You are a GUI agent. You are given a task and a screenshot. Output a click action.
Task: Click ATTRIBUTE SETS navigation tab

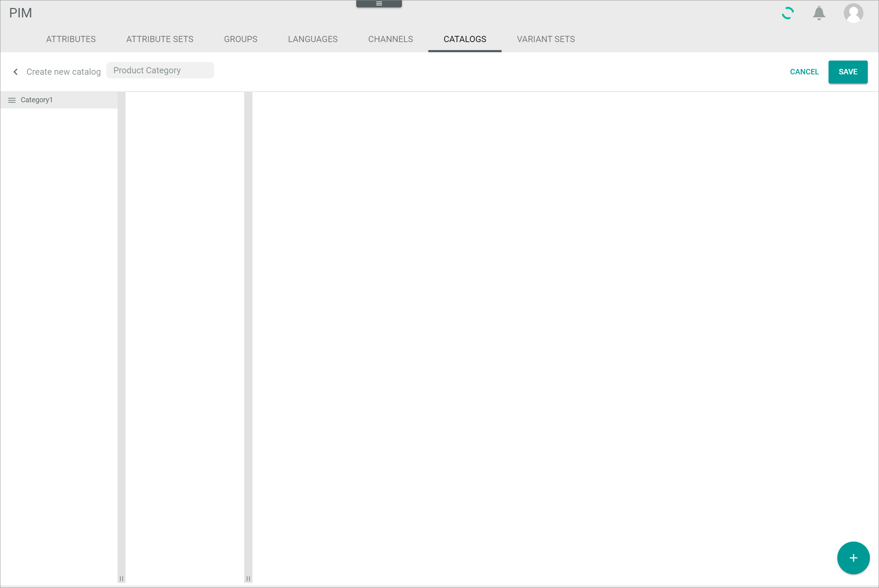pos(159,39)
